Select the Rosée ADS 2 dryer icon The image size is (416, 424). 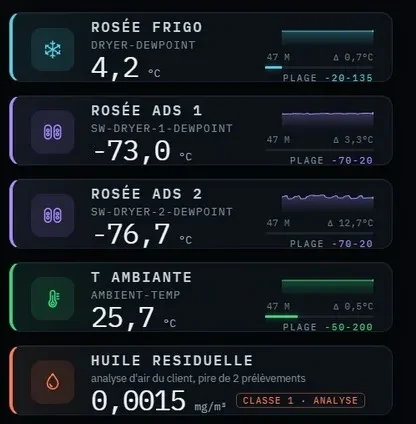[53, 215]
